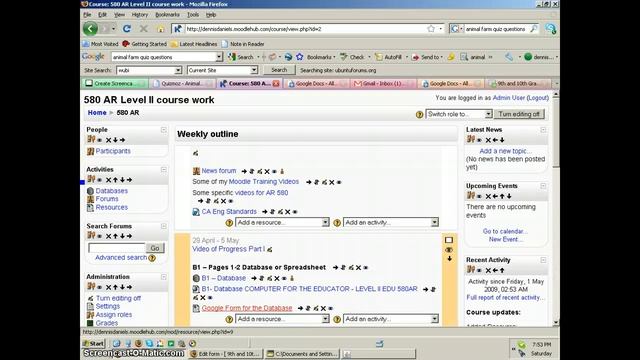
Task: Delete the News forum item
Action: point(267,171)
